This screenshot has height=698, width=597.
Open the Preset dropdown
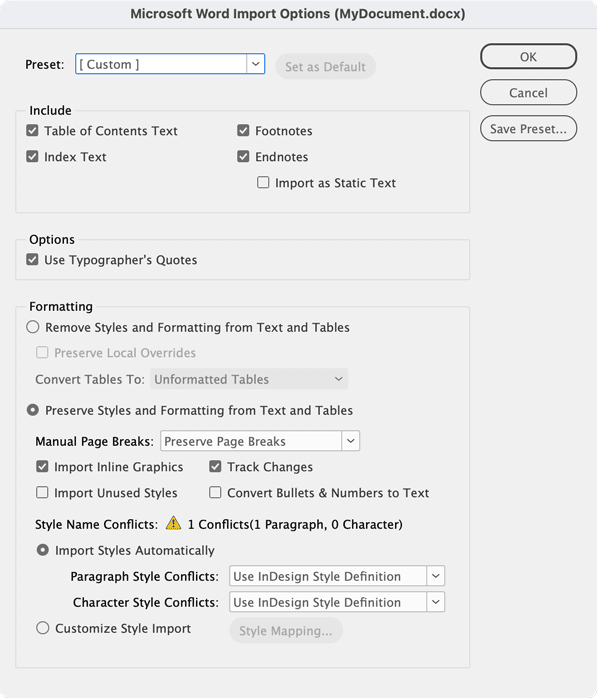(x=170, y=64)
